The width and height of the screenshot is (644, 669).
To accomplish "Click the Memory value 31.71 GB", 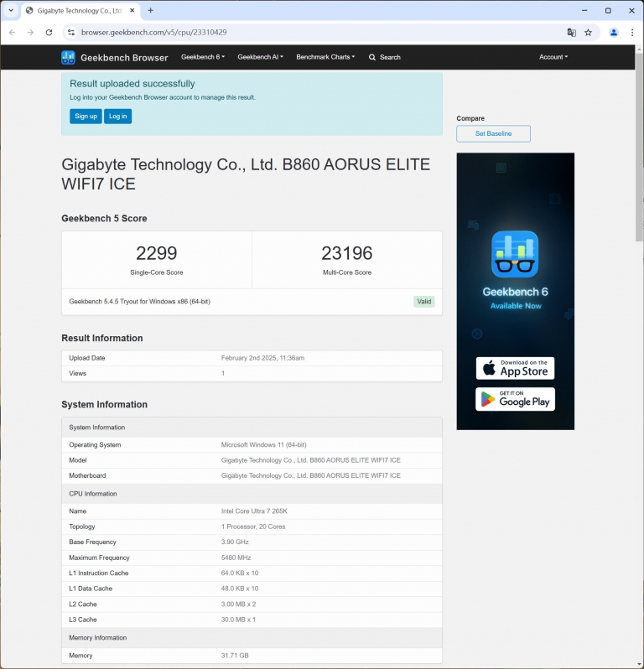I will (235, 656).
